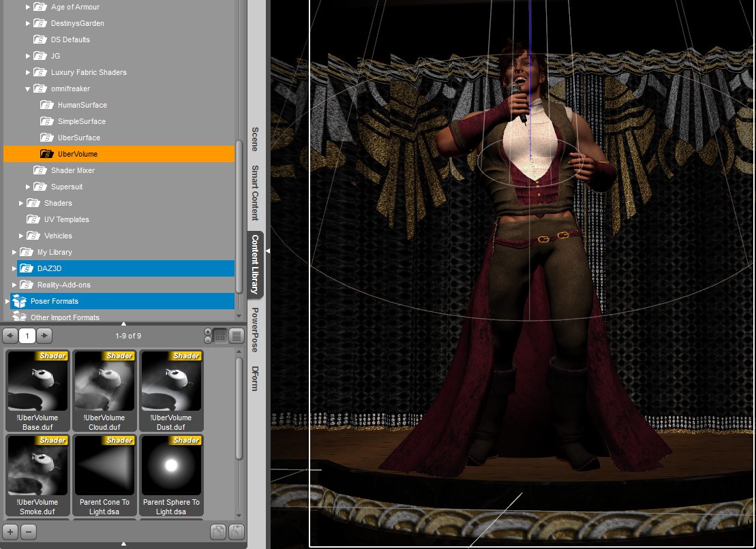Switch to the Content Library tab
Image resolution: width=756 pixels, height=549 pixels.
(255, 264)
